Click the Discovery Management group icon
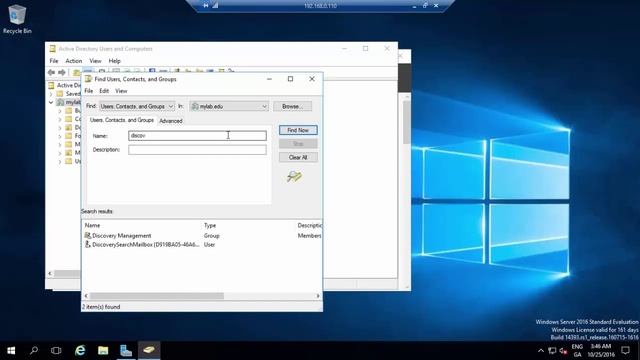640x360 pixels. point(87,236)
